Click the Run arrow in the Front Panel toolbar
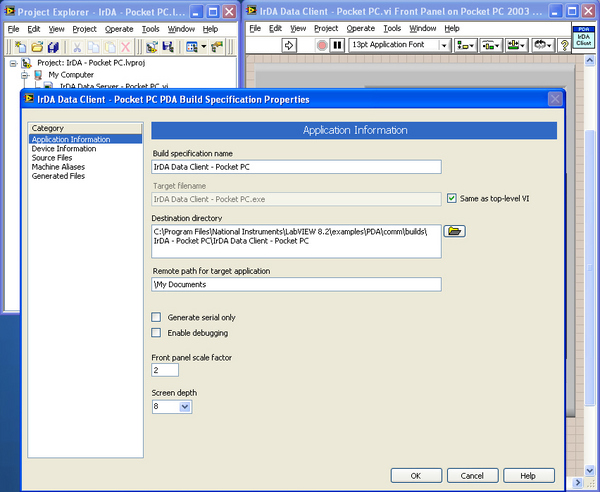600x492 pixels. tap(289, 45)
